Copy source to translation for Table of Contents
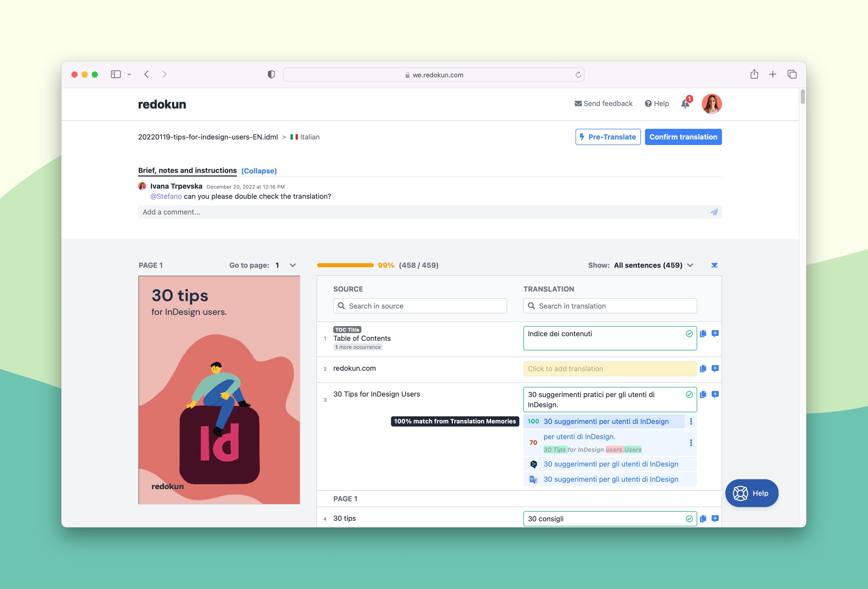Image resolution: width=868 pixels, height=589 pixels. click(703, 334)
